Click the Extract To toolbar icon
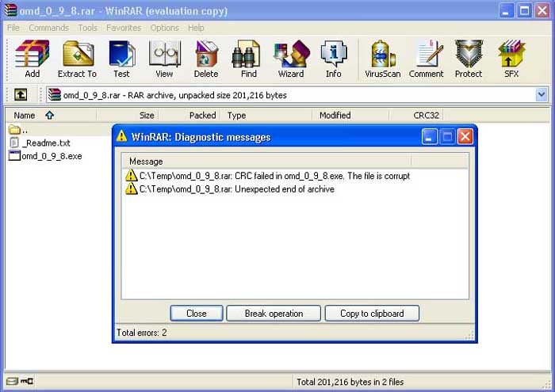This screenshot has height=392, width=555. click(x=78, y=54)
